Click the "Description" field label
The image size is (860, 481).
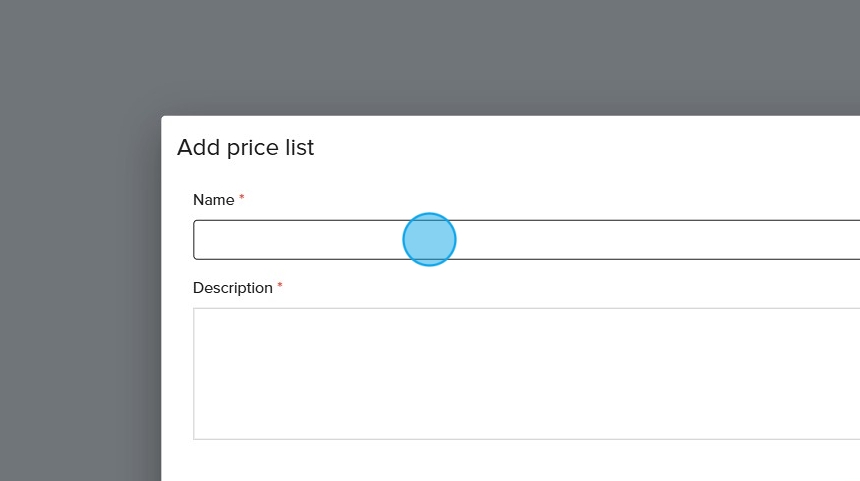(232, 288)
